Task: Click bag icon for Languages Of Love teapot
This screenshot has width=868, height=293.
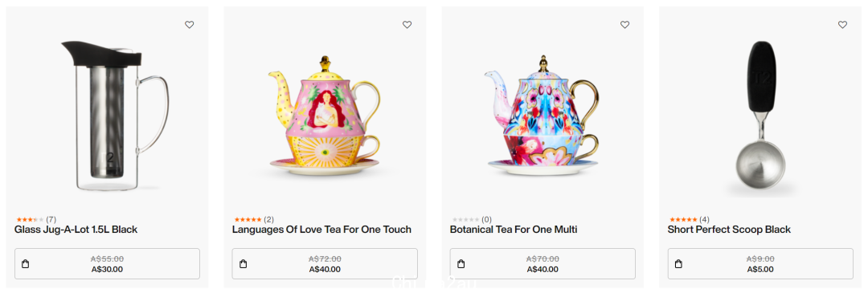Action: pyautogui.click(x=243, y=264)
